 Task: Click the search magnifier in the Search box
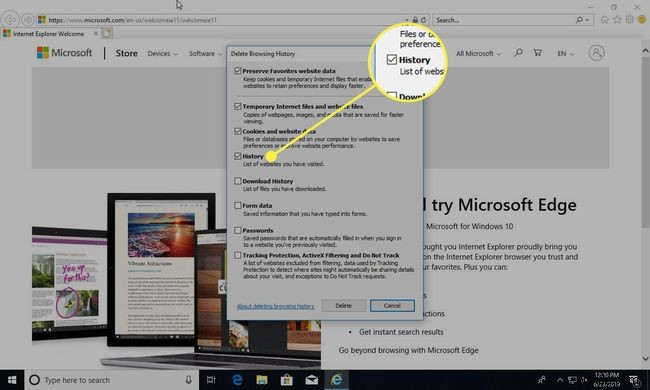579,20
